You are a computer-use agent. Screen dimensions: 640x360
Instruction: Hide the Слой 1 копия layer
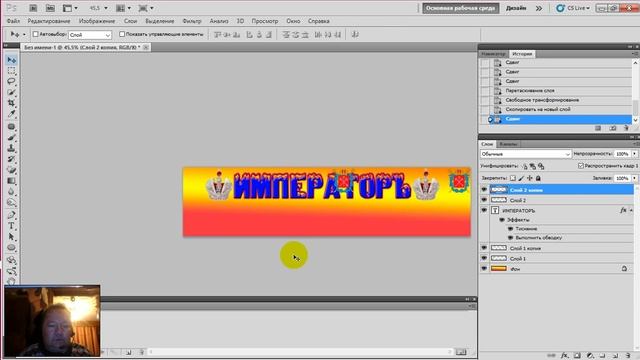coord(484,248)
